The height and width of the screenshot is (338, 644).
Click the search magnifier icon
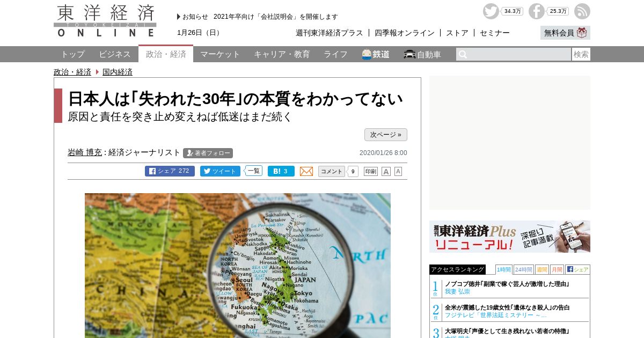tap(463, 54)
